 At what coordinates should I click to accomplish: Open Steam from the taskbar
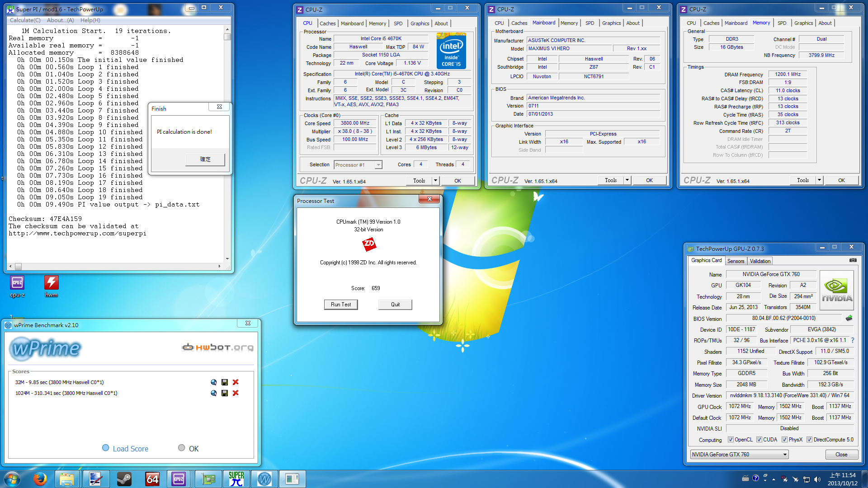point(123,479)
